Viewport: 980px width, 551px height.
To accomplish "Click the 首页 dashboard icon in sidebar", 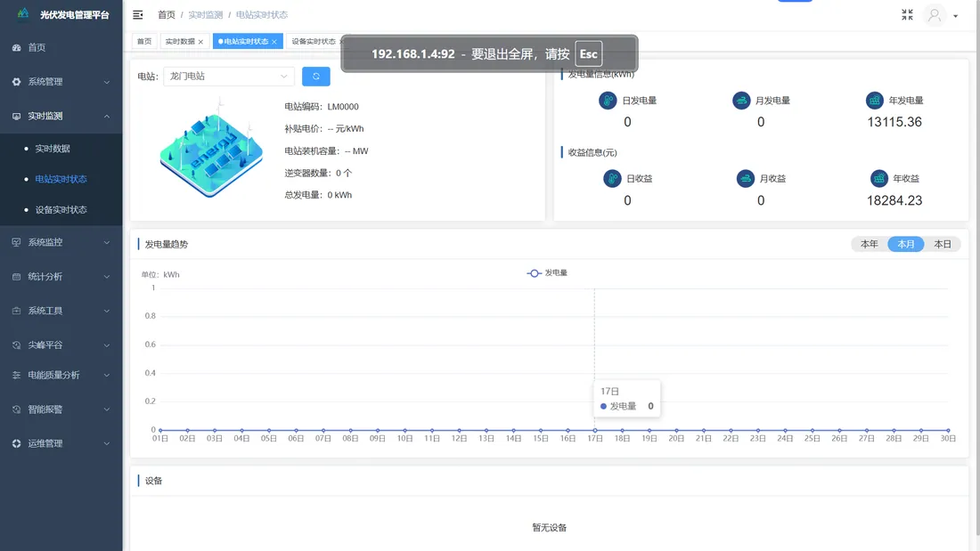I will [x=16, y=47].
